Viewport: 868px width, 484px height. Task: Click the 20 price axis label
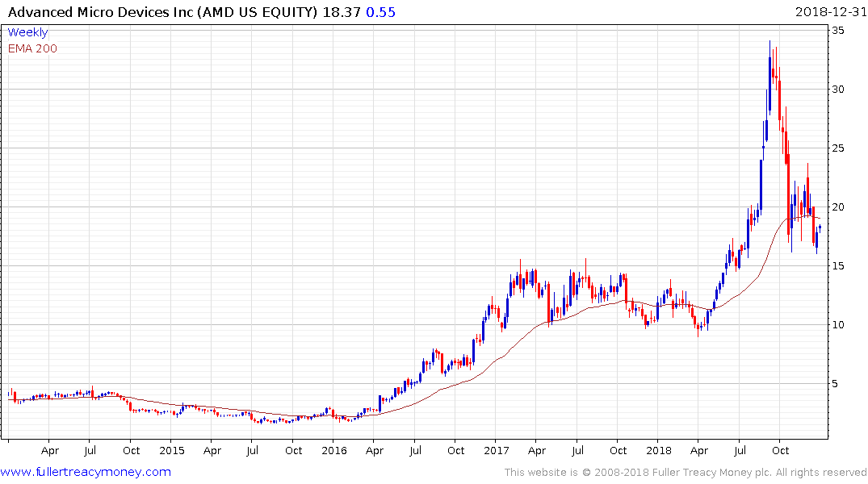point(838,207)
